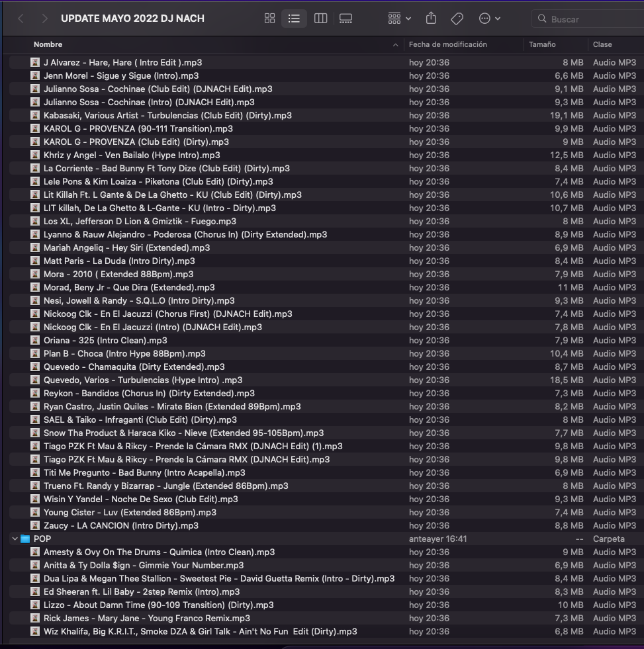Click icon for Oriana - 325 file
This screenshot has width=644, height=649.
[x=35, y=340]
